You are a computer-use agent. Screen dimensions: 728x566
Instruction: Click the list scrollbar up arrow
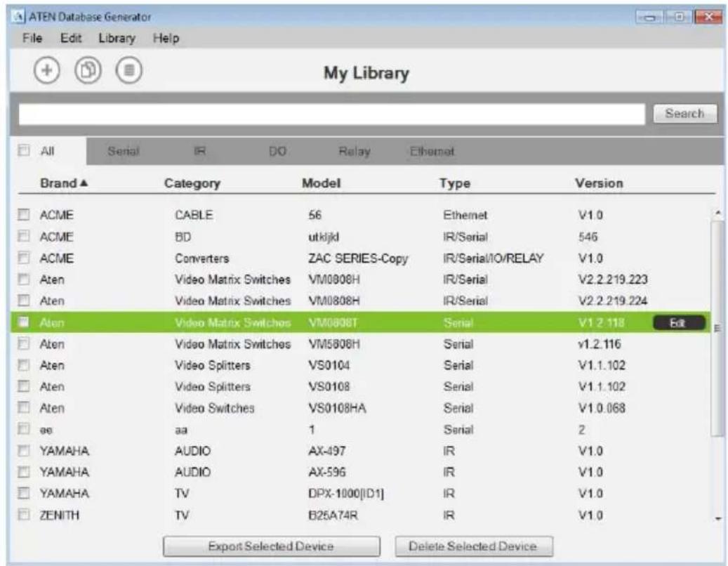717,213
